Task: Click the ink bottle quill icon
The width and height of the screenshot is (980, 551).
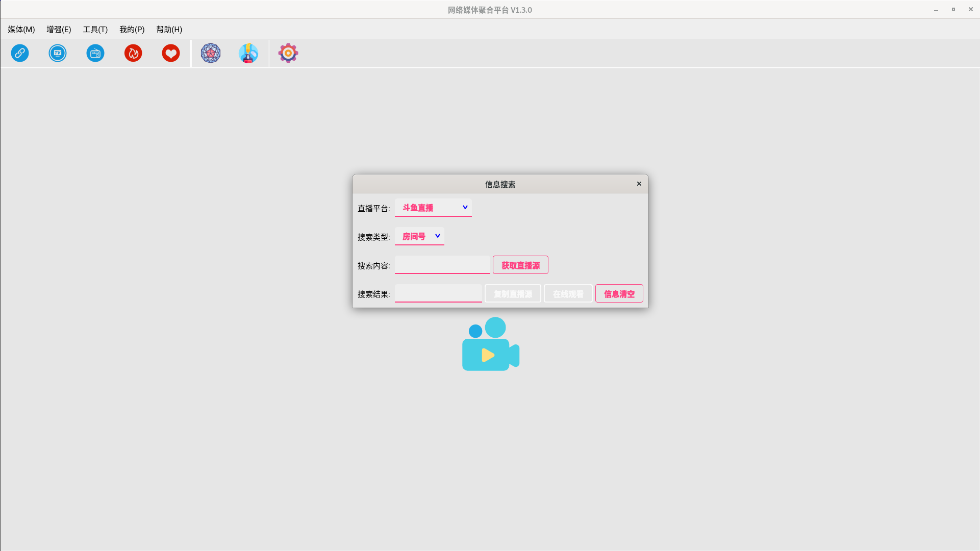Action: pyautogui.click(x=248, y=53)
